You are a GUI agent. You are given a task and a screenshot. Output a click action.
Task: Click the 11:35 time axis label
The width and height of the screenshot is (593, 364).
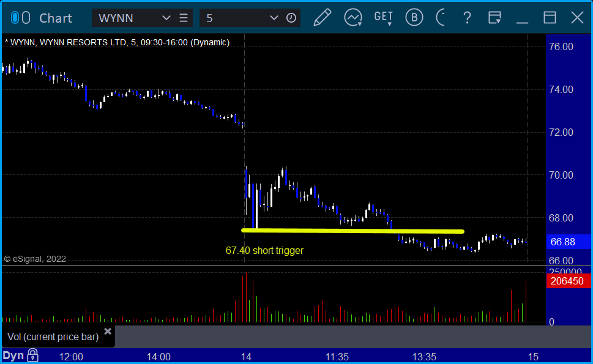337,357
